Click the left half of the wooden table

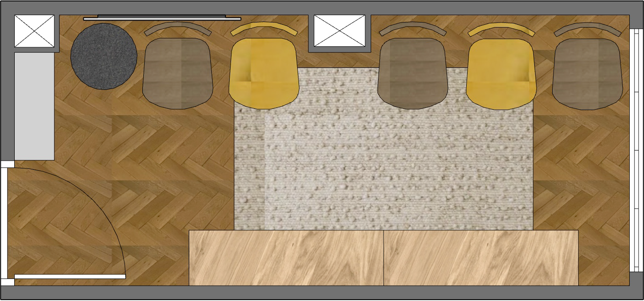tap(286, 258)
